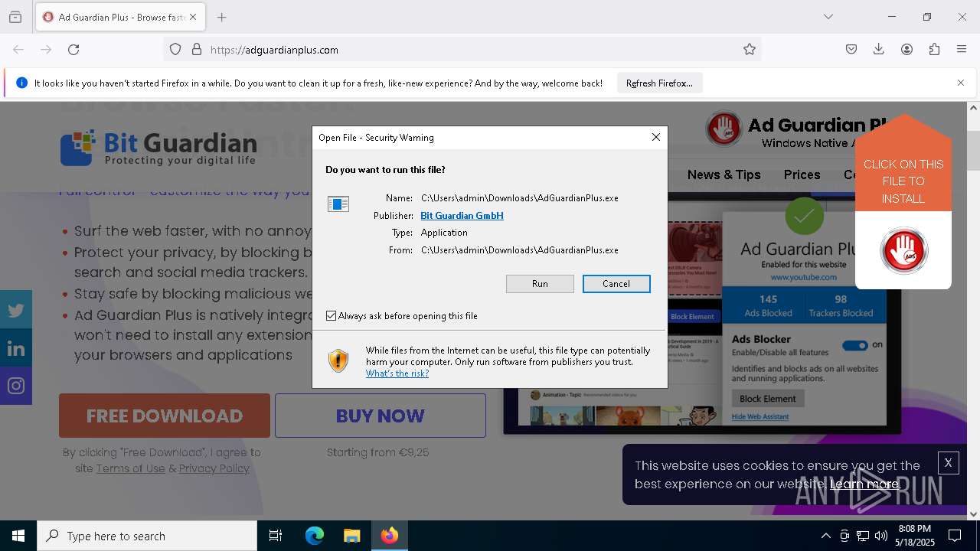The image size is (980, 551).
Task: Open the Firefox account icon
Action: pyautogui.click(x=906, y=50)
